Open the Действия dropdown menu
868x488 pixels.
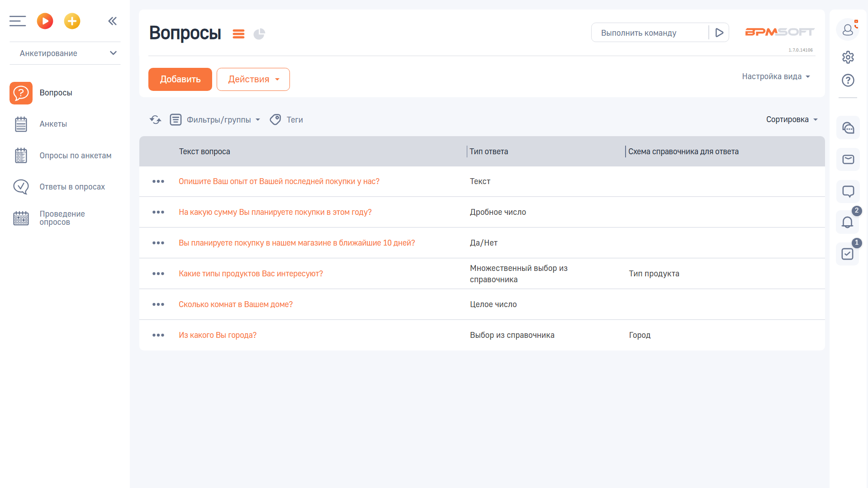click(x=253, y=80)
